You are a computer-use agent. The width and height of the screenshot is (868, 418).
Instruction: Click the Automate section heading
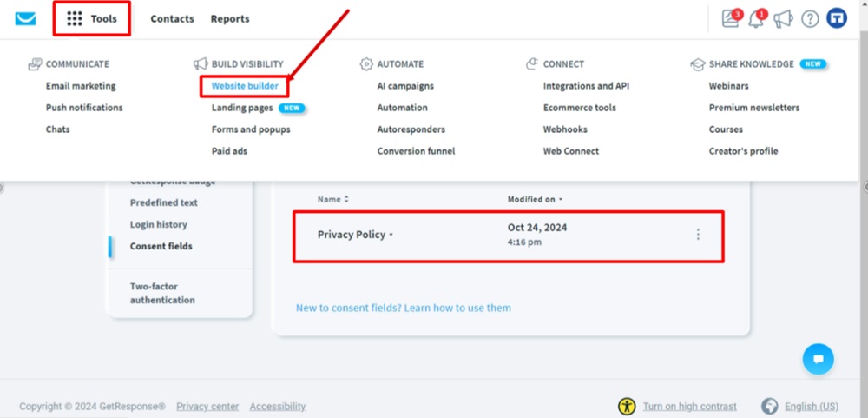tap(392, 64)
